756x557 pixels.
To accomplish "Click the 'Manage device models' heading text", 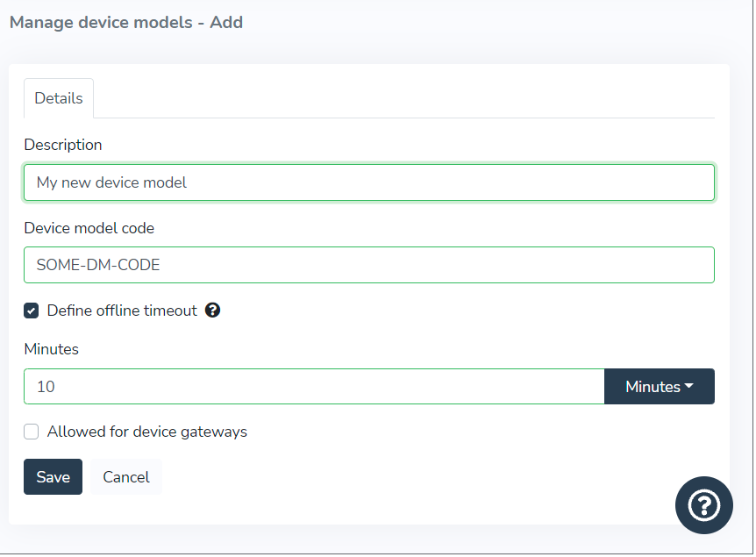I will click(101, 23).
